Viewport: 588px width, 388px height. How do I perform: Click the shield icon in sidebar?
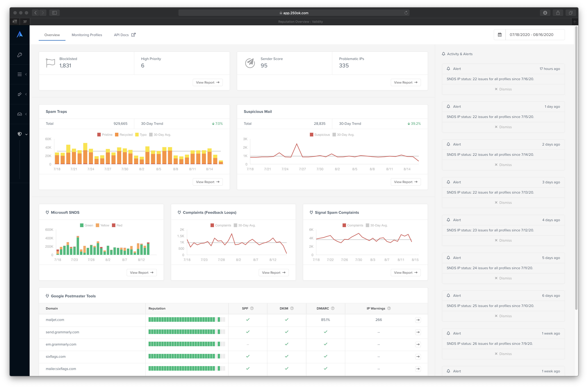(x=20, y=134)
